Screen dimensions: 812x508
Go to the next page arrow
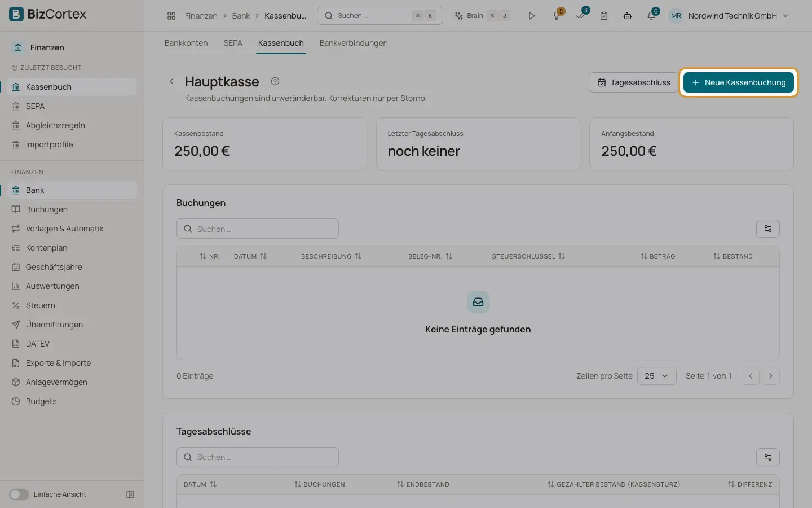pyautogui.click(x=771, y=376)
